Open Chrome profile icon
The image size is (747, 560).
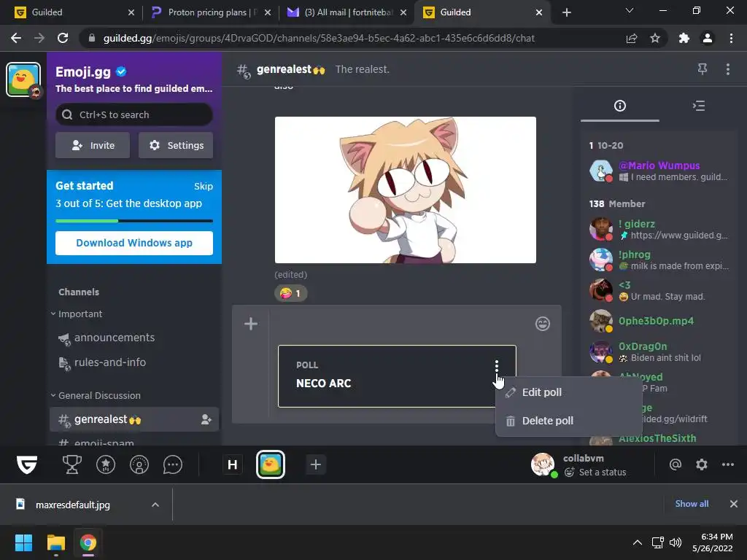tap(708, 38)
